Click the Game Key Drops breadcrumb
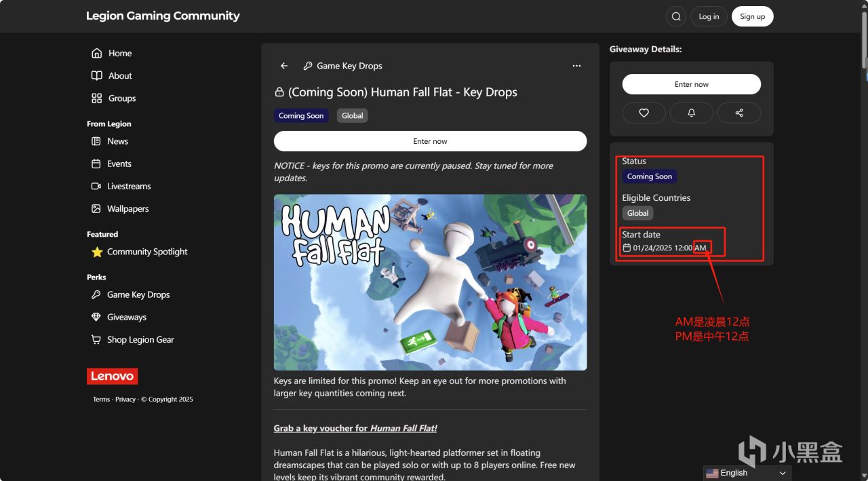This screenshot has height=481, width=868. coord(349,66)
